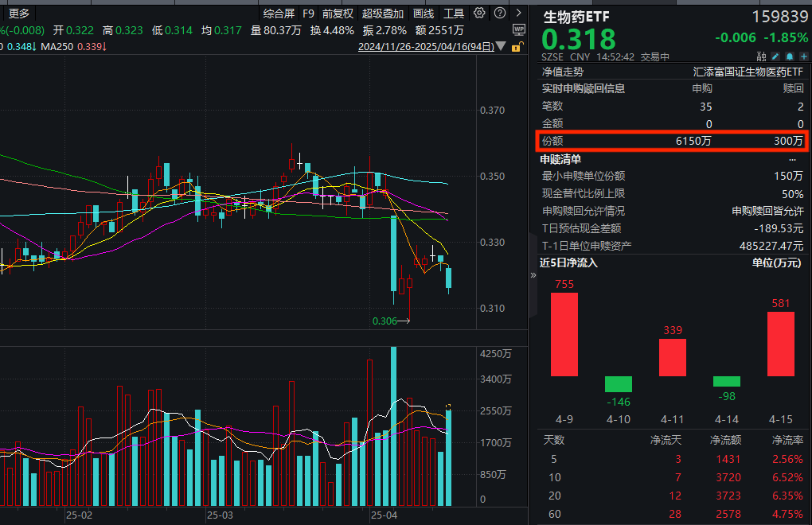Click the 汇添富国证生物医药ETF fund name link
The image size is (812, 525).
(748, 71)
